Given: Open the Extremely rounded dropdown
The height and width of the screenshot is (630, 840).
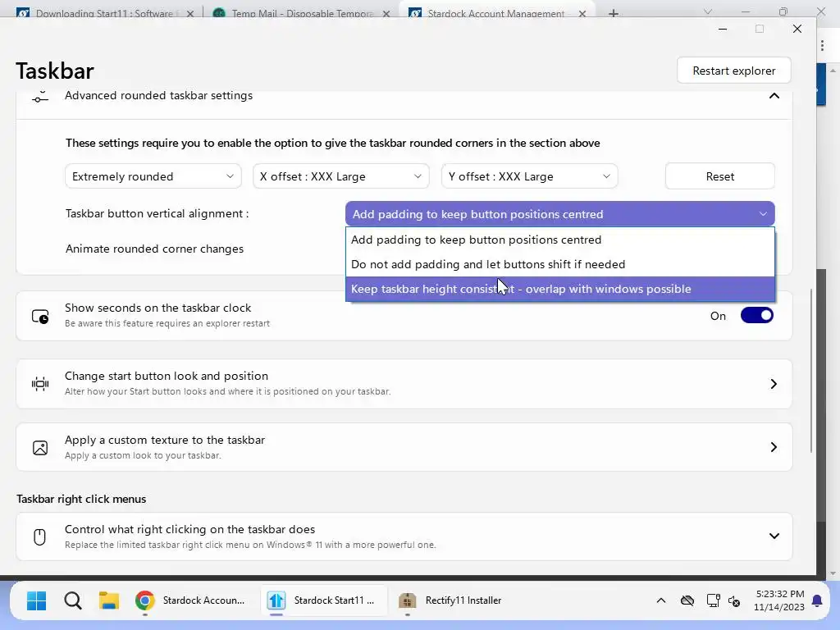Looking at the screenshot, I should click(x=153, y=176).
